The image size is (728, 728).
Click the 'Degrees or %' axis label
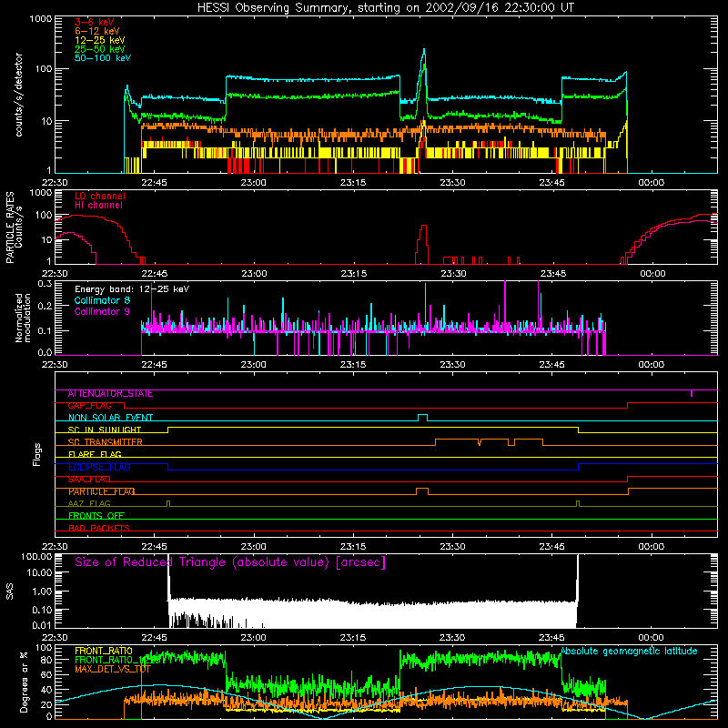[24, 682]
